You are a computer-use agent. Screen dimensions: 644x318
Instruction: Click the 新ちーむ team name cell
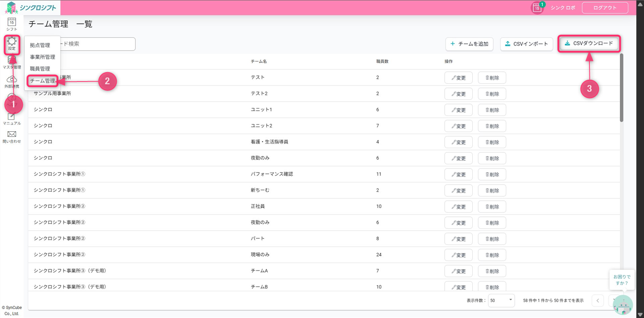tap(260, 190)
